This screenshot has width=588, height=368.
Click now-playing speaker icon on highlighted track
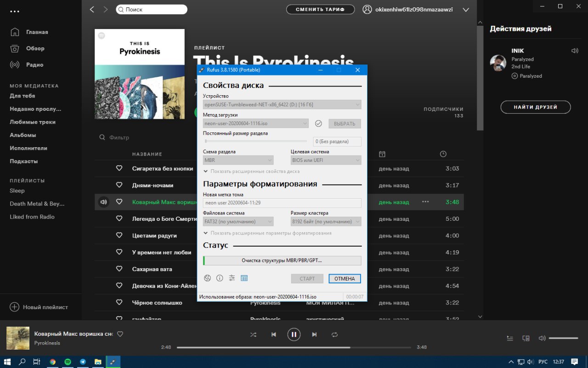tap(104, 201)
